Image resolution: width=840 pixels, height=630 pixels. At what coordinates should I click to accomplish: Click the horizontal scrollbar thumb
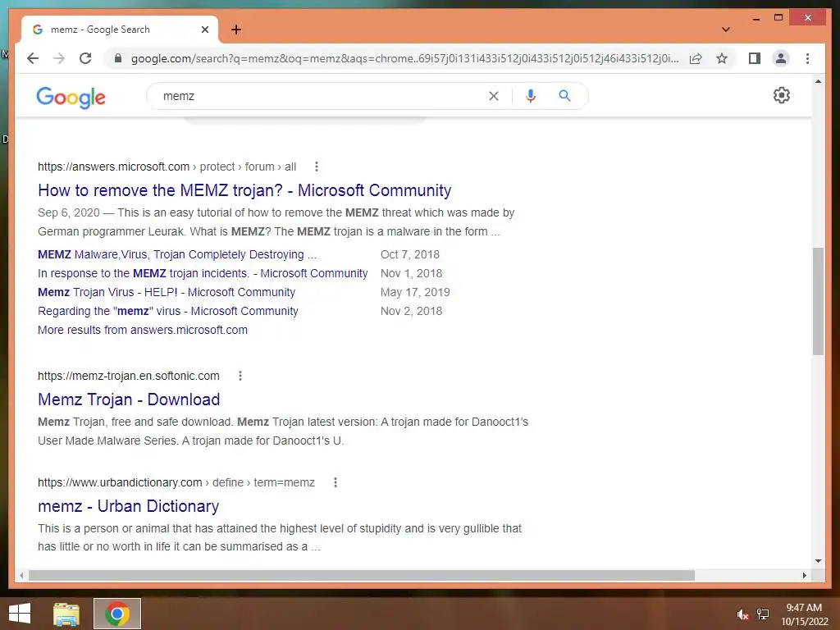click(361, 575)
